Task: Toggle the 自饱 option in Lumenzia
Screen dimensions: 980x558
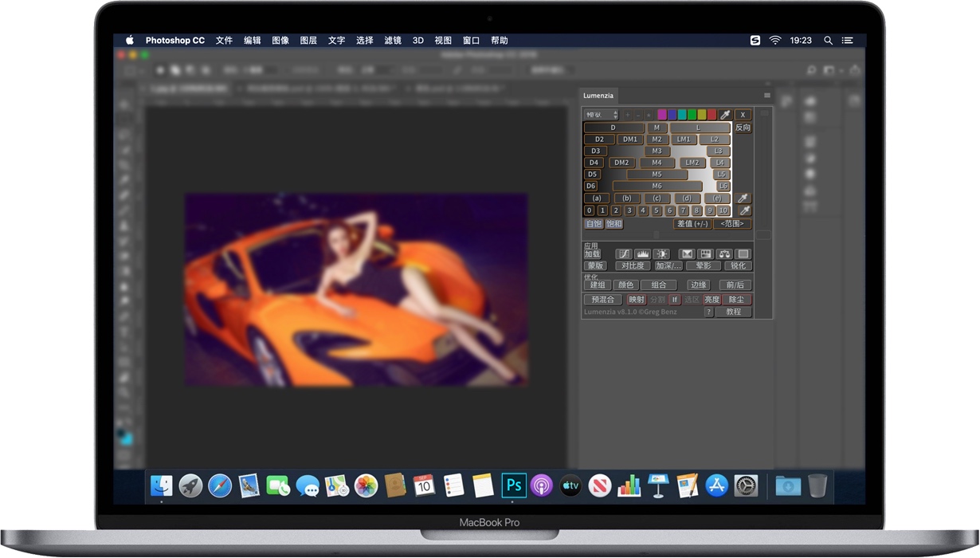Action: (592, 224)
